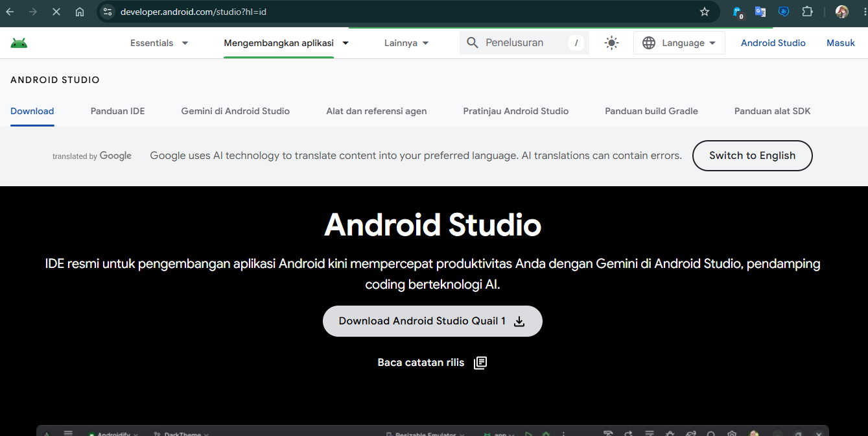Image resolution: width=868 pixels, height=436 pixels.
Task: Open the blue cat-shaped extension icon
Action: [784, 12]
